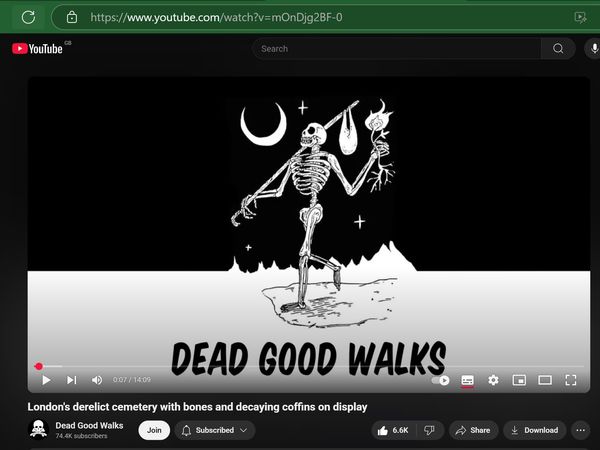Seek along the red video progress bar

pyautogui.click(x=309, y=366)
